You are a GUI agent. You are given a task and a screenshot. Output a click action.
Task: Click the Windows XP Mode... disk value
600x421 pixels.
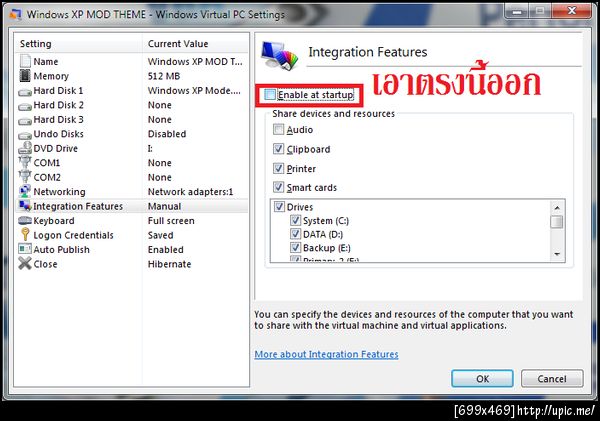[194, 90]
